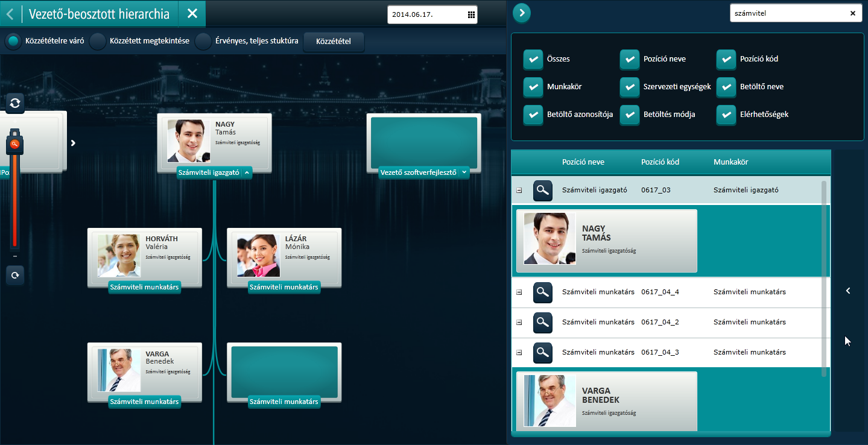The width and height of the screenshot is (868, 445).
Task: Collapse the 0617_04_3 row in the results table
Action: (519, 353)
